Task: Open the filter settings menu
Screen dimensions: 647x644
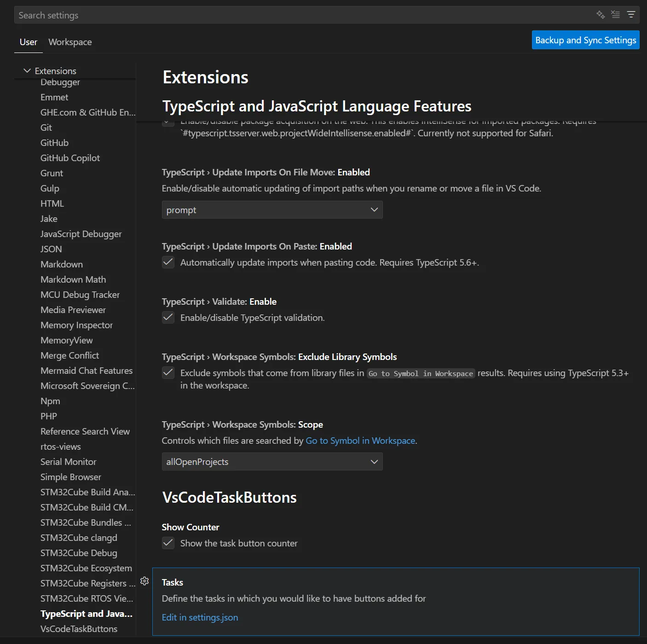Action: (x=631, y=15)
